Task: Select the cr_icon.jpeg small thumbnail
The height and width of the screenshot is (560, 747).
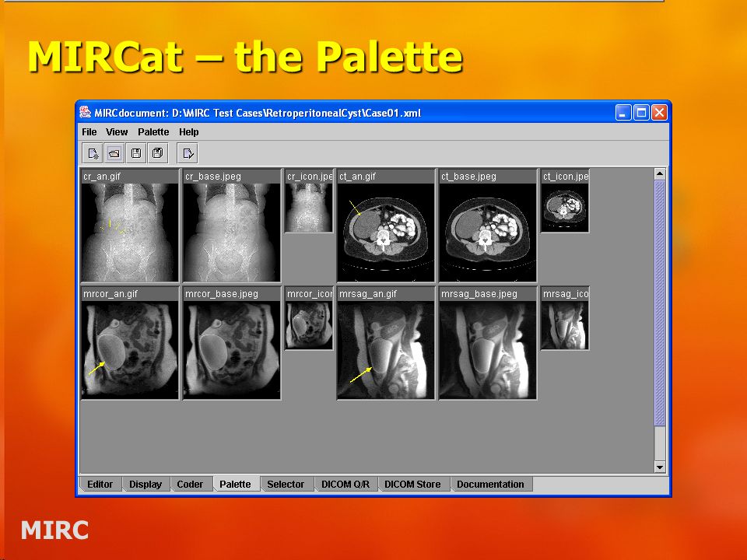Action: point(309,201)
